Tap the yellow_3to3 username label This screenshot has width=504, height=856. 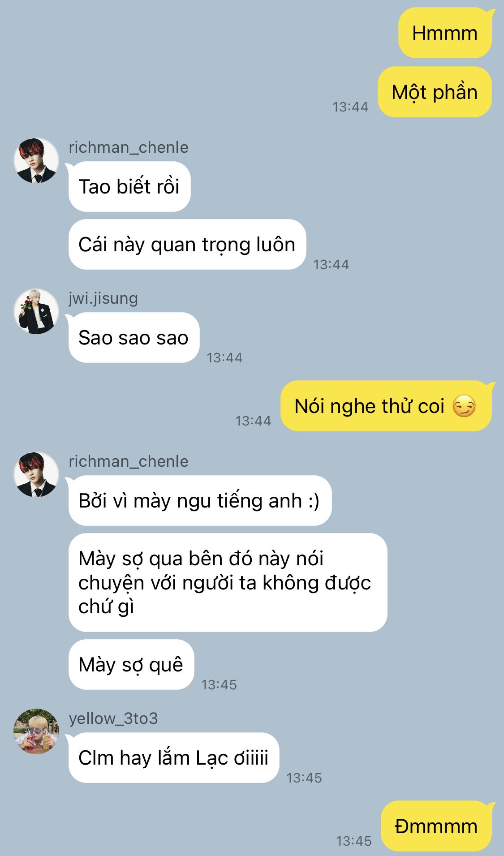(x=113, y=718)
